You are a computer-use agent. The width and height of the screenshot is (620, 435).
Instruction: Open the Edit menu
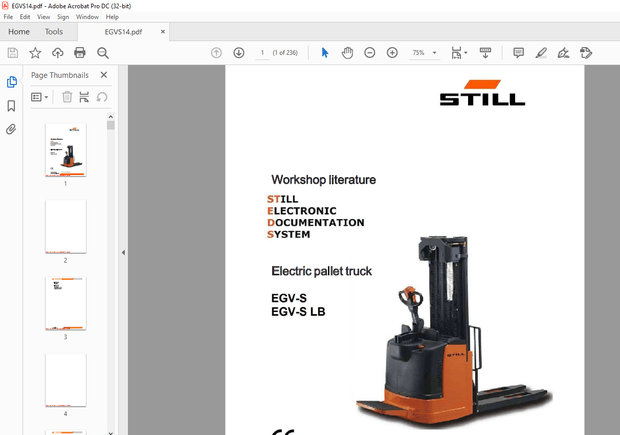click(x=25, y=17)
